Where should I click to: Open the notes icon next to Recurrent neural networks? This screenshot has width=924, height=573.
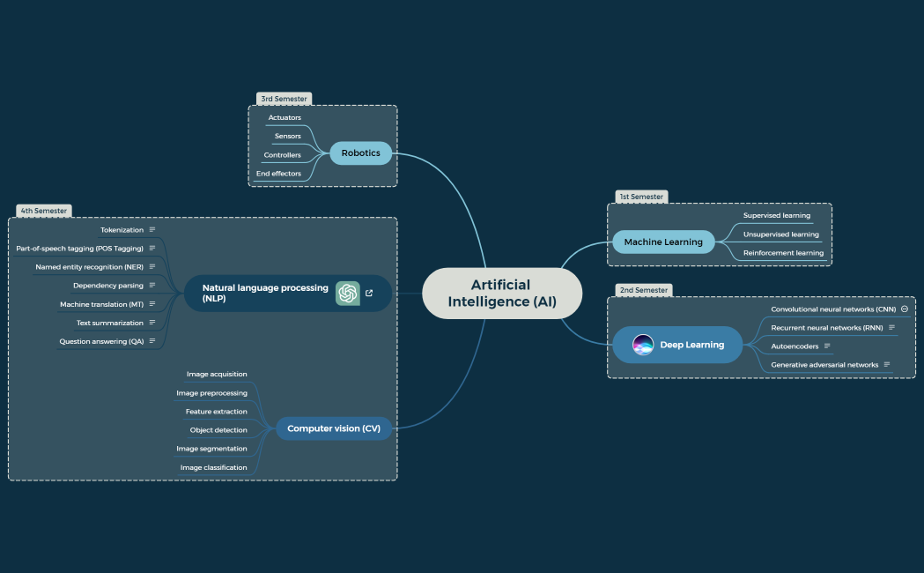point(891,327)
